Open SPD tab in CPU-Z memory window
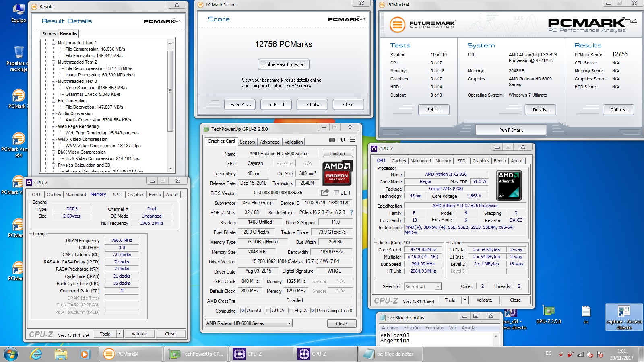Screen dimensions: 644x362 pos(116,195)
